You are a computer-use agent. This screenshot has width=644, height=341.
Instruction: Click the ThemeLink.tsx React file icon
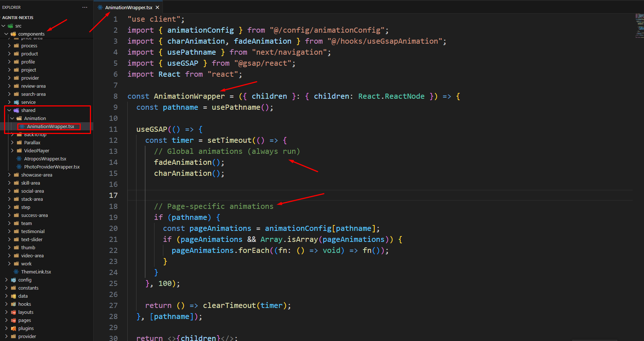[x=16, y=272]
